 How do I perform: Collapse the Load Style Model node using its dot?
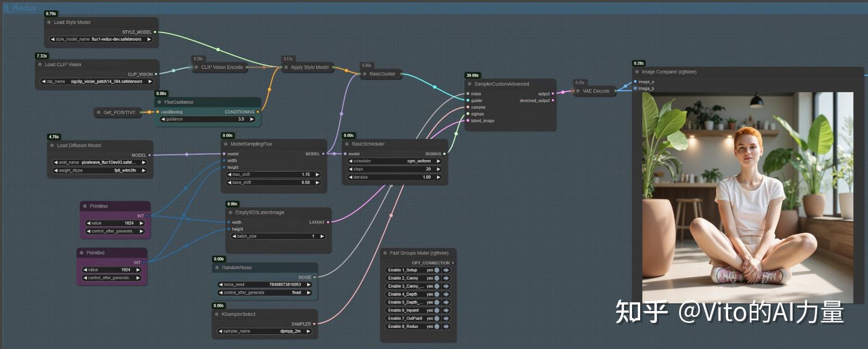tap(49, 22)
